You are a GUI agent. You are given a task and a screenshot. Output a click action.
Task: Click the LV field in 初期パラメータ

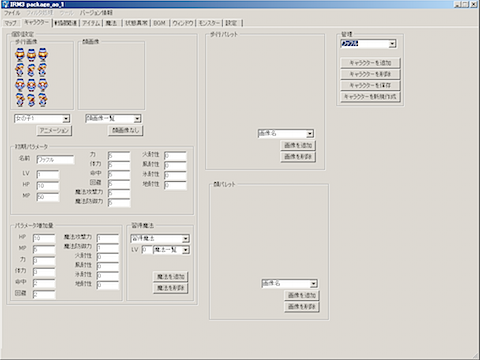pos(48,175)
